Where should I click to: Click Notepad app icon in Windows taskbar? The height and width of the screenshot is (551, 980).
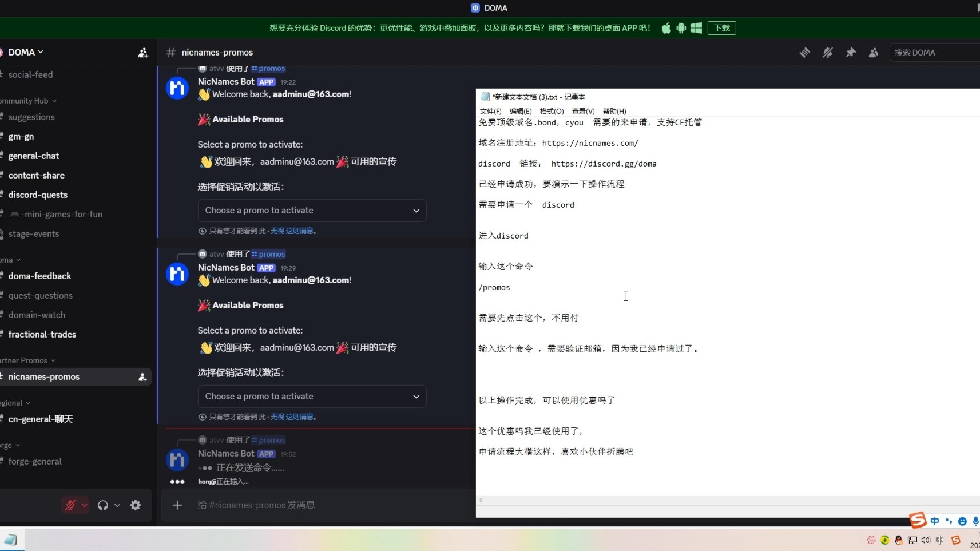[11, 540]
